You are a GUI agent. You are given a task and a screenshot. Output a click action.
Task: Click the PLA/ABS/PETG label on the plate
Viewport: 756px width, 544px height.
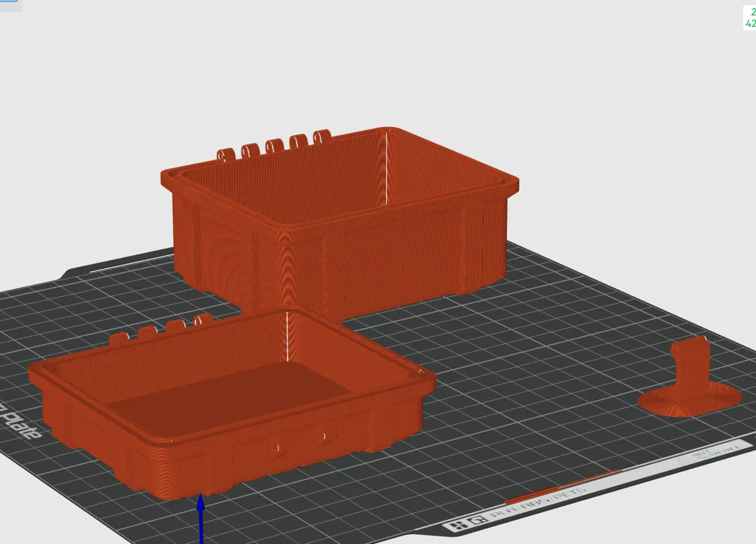point(538,503)
